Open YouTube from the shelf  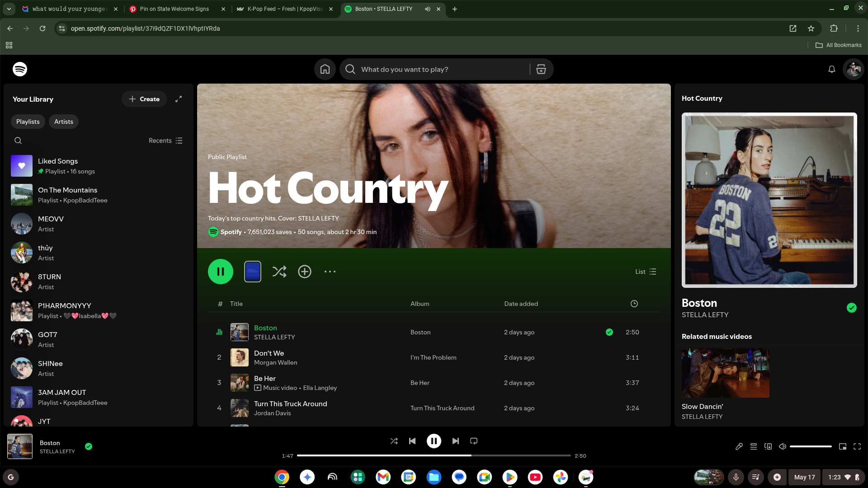pyautogui.click(x=535, y=477)
